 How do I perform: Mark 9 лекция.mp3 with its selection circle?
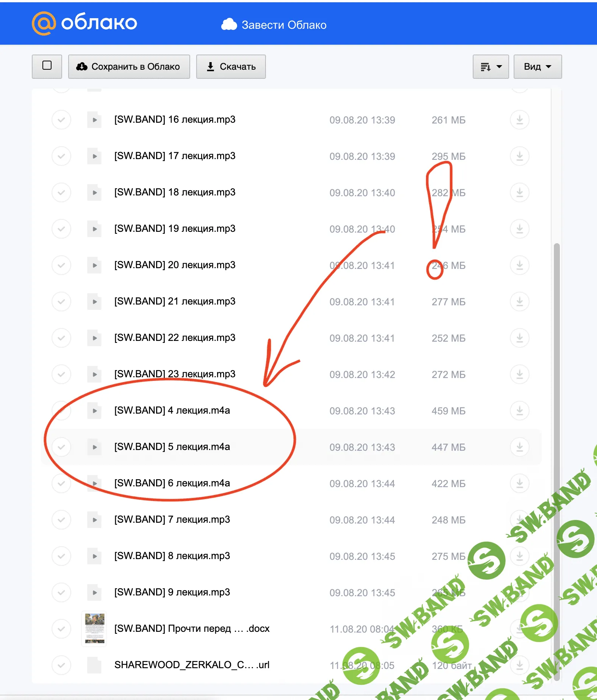click(x=61, y=593)
